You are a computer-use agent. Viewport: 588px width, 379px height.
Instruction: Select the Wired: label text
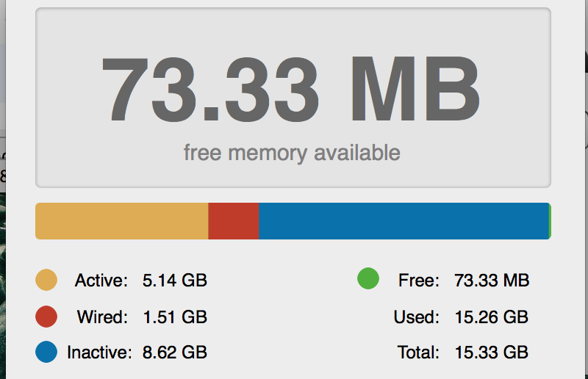pyautogui.click(x=102, y=317)
